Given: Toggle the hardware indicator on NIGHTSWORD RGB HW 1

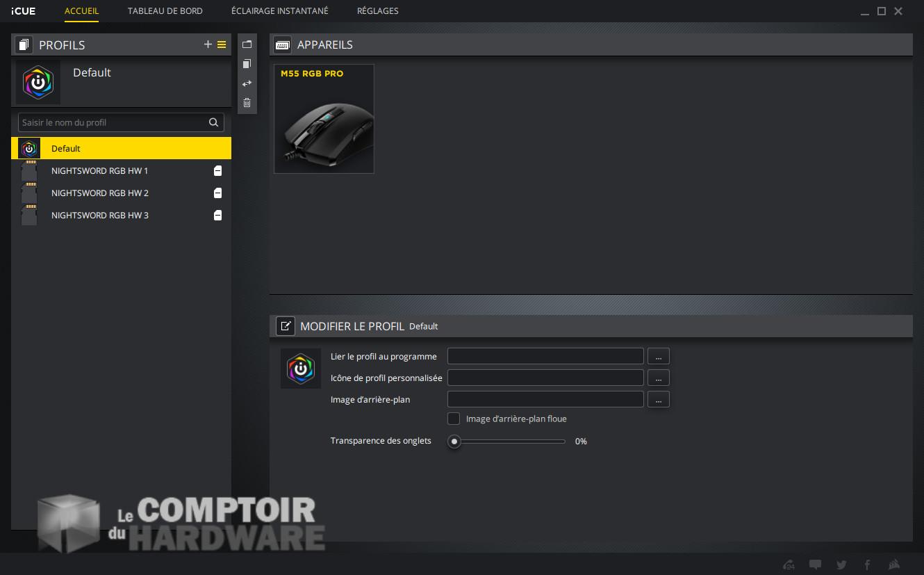Looking at the screenshot, I should (217, 170).
